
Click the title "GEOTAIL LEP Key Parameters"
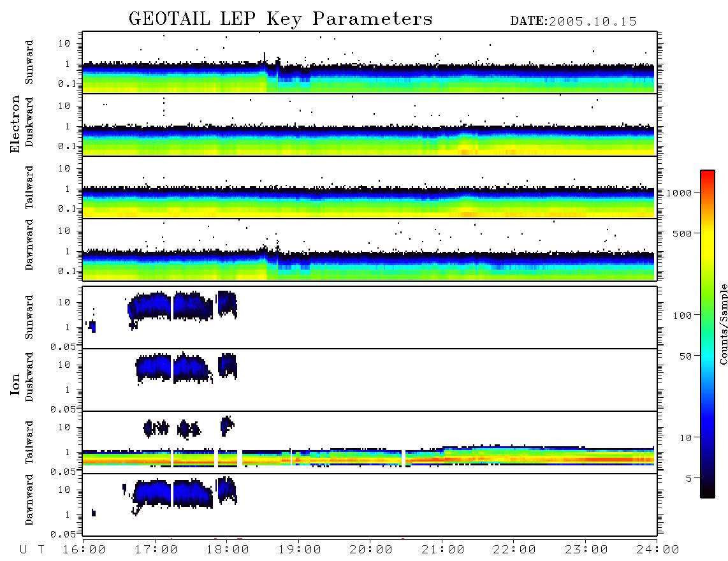pyautogui.click(x=280, y=19)
